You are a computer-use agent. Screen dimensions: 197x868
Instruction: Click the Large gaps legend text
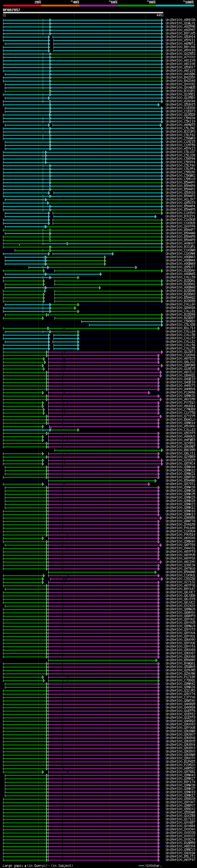point(38,866)
